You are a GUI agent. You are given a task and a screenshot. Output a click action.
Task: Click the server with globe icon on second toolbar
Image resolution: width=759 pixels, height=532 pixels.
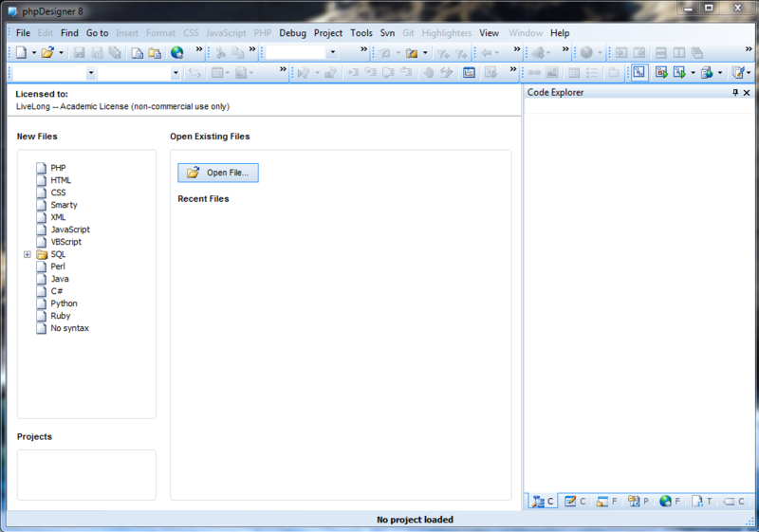coord(707,72)
